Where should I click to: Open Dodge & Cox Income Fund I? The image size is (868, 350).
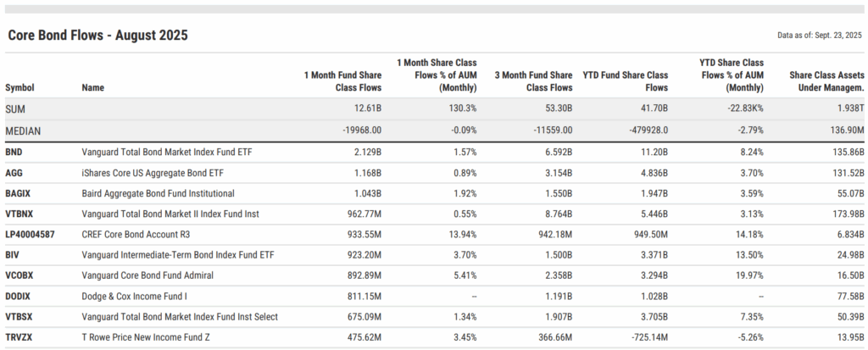point(134,297)
